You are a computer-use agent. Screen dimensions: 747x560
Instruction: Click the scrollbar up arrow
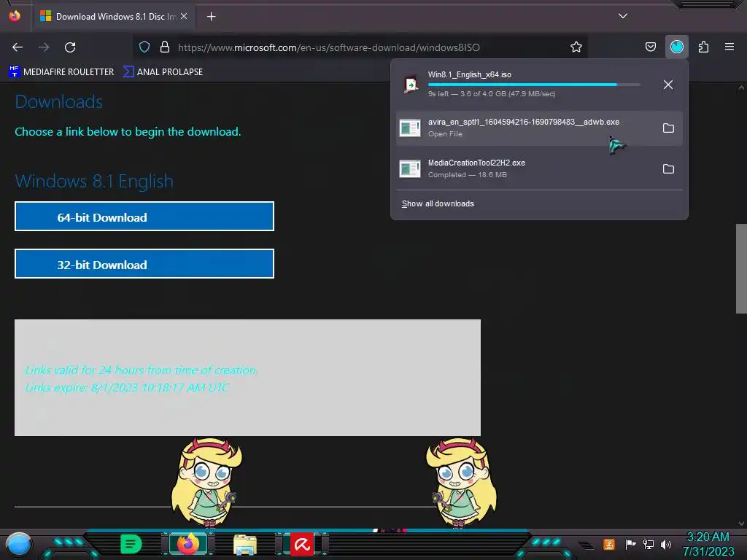[x=741, y=87]
